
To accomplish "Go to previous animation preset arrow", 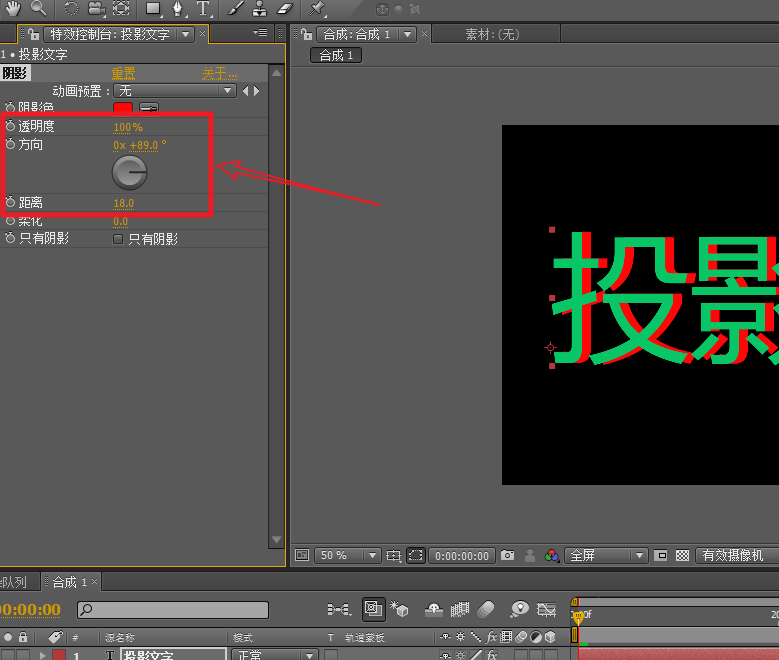I will 245,90.
